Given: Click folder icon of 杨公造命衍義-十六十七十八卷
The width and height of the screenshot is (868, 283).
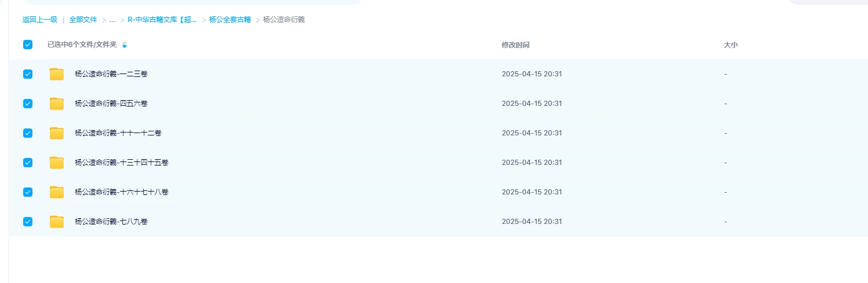Looking at the screenshot, I should click(57, 192).
